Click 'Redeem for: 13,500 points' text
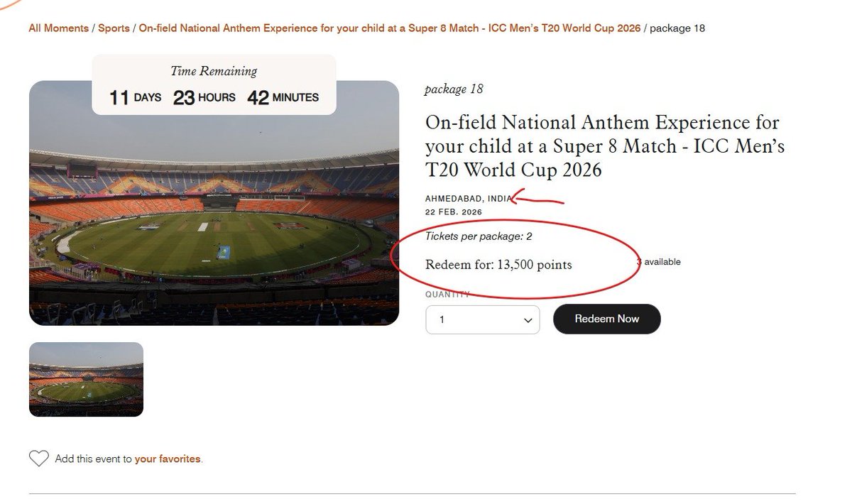This screenshot has height=504, width=852. (498, 265)
